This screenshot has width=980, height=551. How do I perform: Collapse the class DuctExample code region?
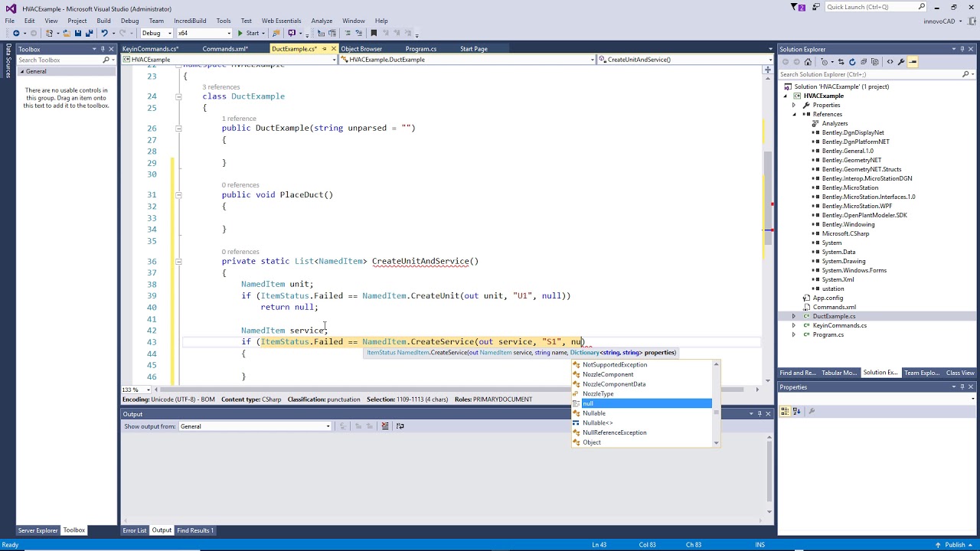click(x=178, y=96)
